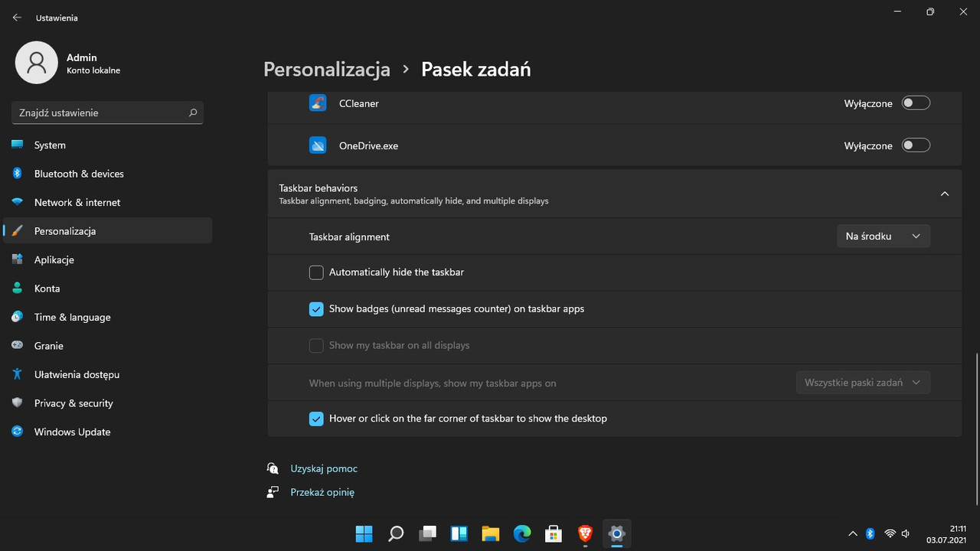This screenshot has height=551, width=980.
Task: Go to Personalizacja breadcrumb
Action: [327, 70]
